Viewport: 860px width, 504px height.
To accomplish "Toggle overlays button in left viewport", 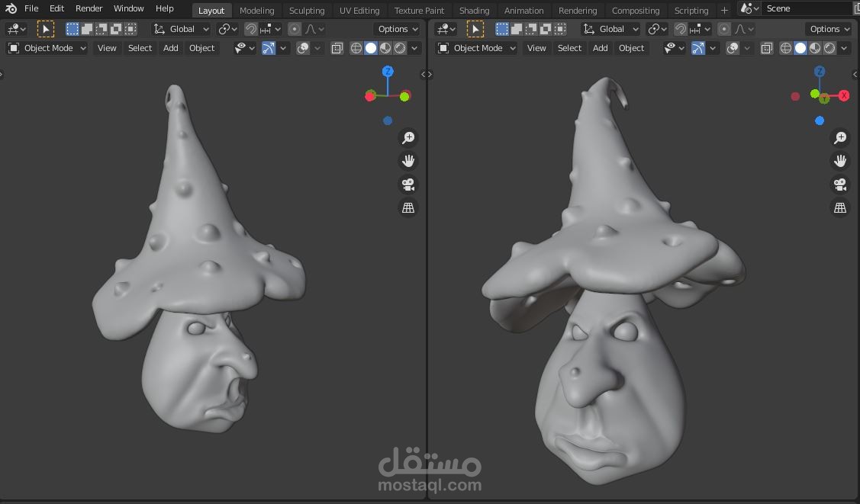I will [x=303, y=48].
